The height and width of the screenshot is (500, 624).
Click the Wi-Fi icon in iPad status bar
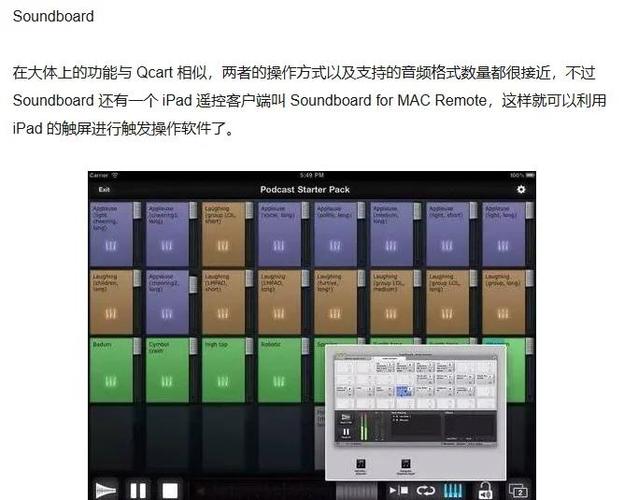(x=115, y=175)
